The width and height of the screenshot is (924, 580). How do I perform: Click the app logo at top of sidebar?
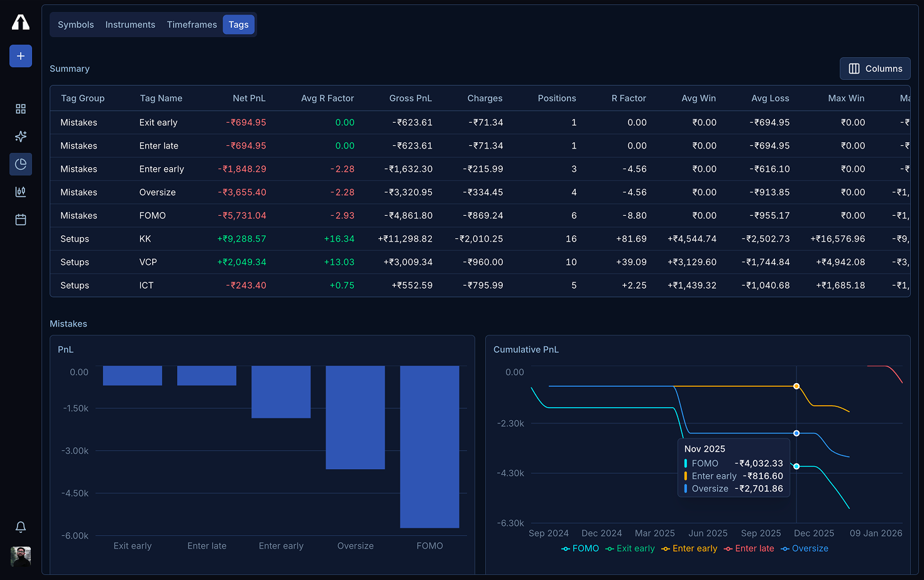pos(20,21)
